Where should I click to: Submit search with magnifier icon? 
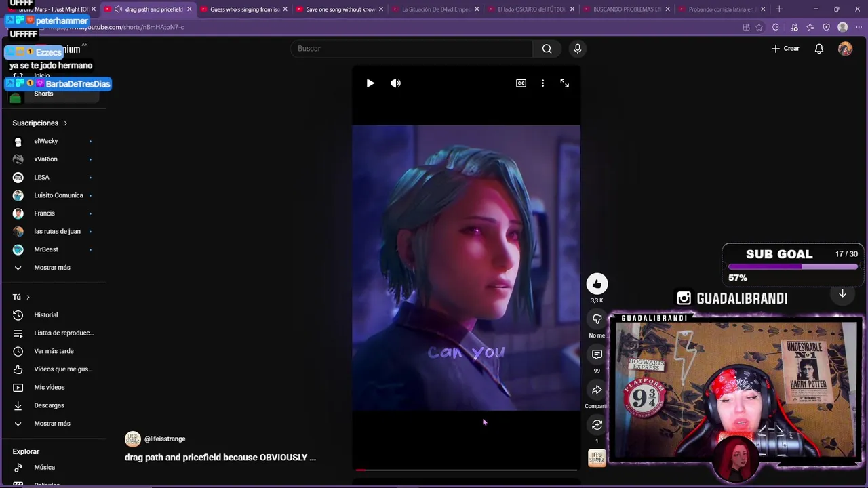point(547,49)
